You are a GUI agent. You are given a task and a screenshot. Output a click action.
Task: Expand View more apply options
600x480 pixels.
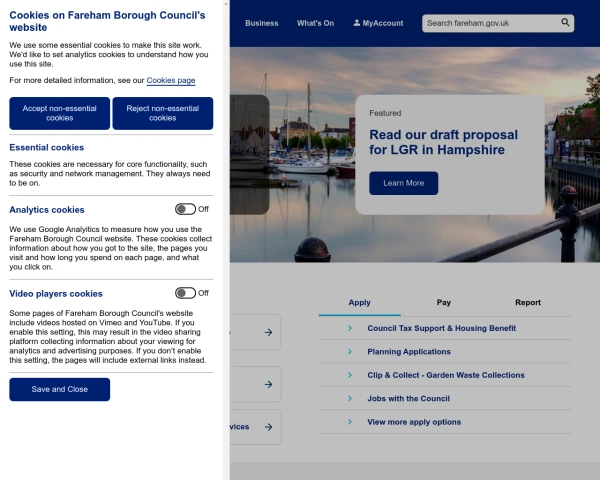coord(413,422)
